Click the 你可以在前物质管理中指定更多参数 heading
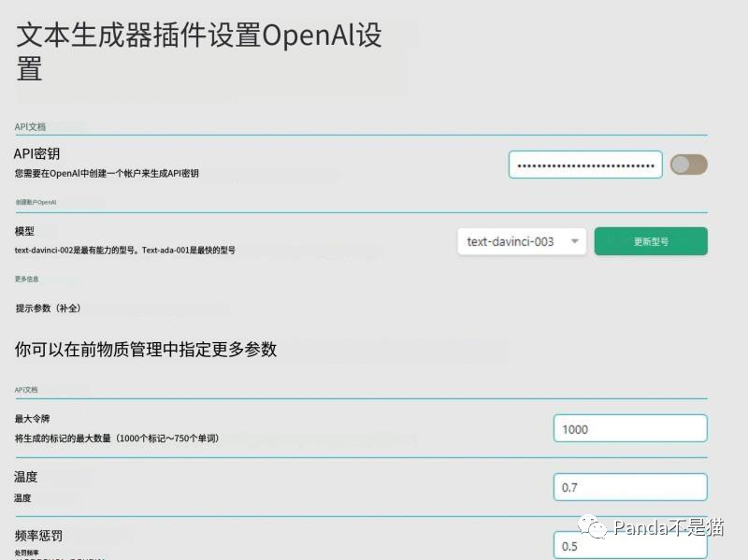This screenshot has width=748, height=560. [146, 349]
